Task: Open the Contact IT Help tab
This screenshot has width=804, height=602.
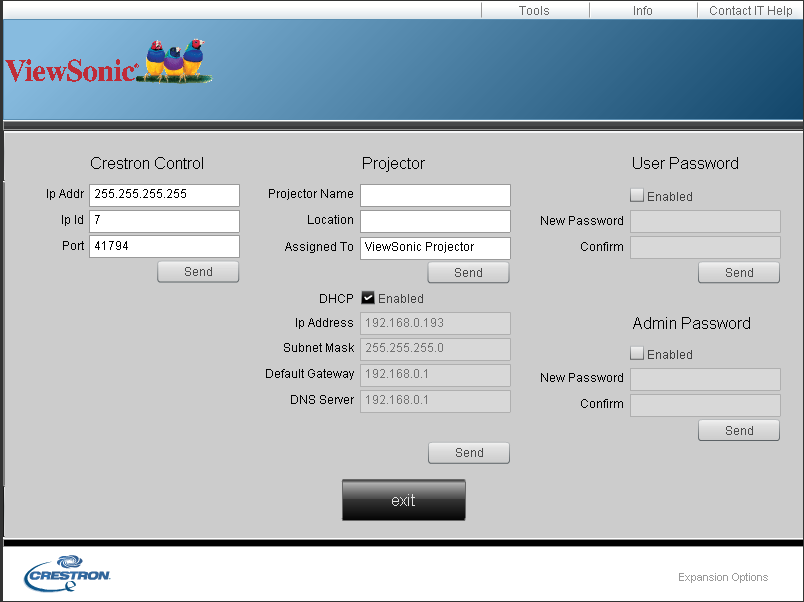Action: pos(750,10)
